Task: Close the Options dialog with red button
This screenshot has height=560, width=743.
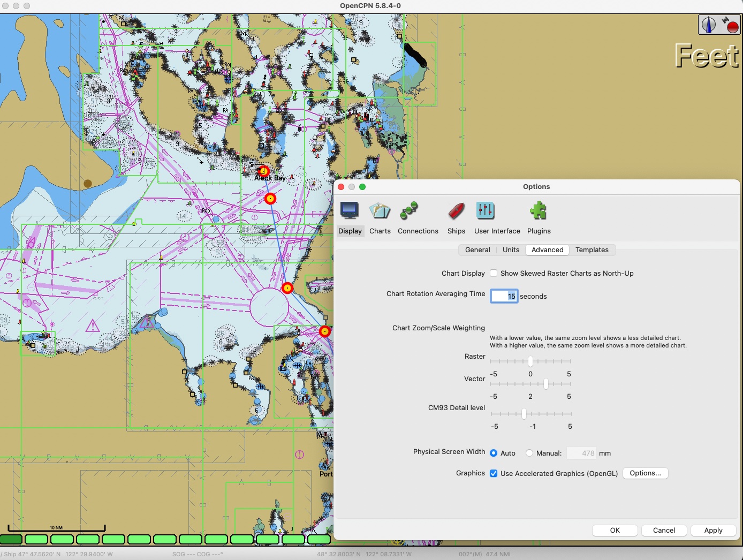Action: pos(341,187)
